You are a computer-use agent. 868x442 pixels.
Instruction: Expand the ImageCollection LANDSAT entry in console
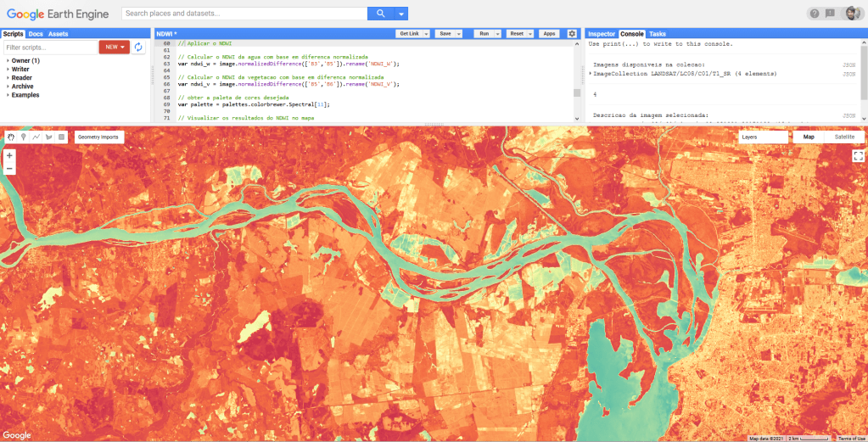coord(591,74)
